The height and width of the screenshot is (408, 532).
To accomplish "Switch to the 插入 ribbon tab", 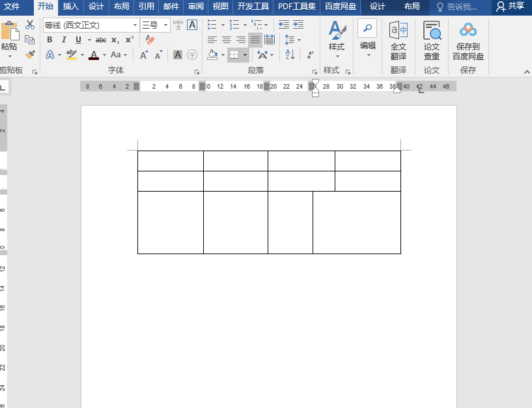I will (70, 7).
